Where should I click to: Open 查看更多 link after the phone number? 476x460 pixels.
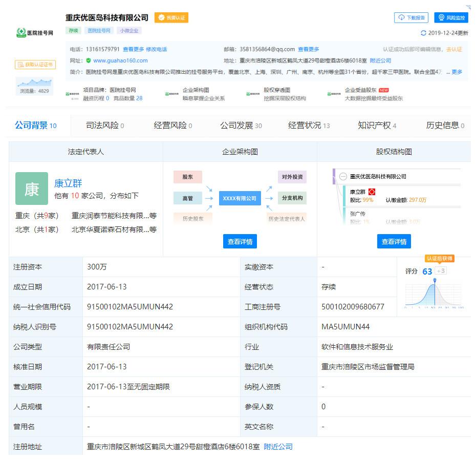(133, 49)
